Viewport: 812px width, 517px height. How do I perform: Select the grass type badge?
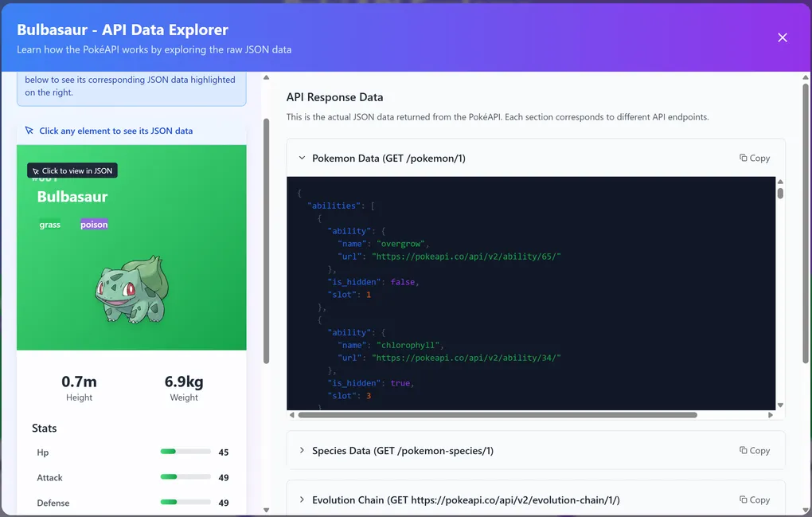point(50,225)
